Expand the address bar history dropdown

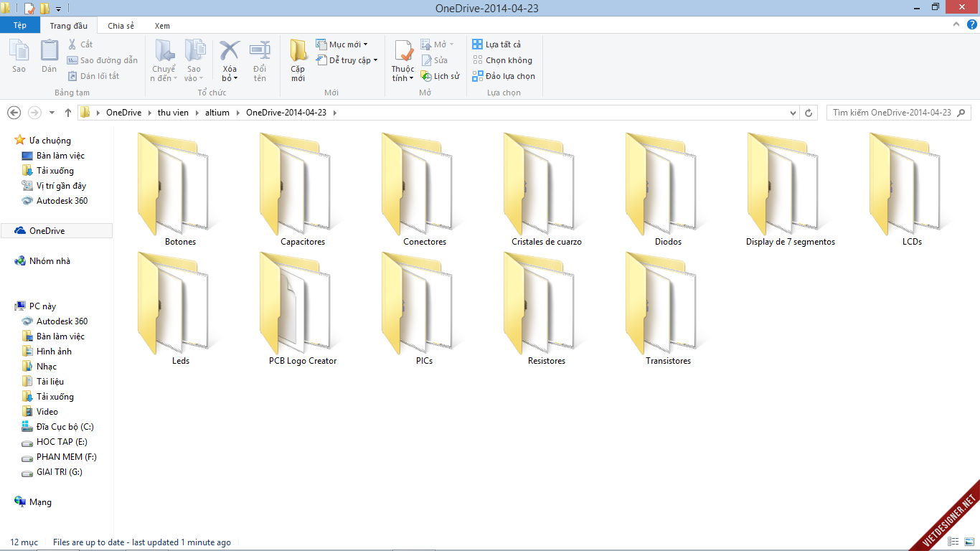tap(793, 113)
